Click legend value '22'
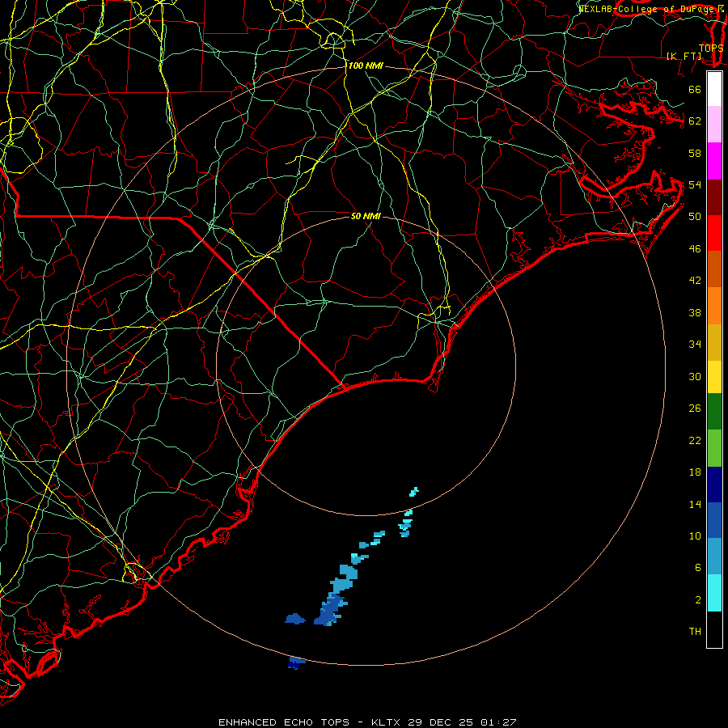This screenshot has height=728, width=728. click(695, 440)
